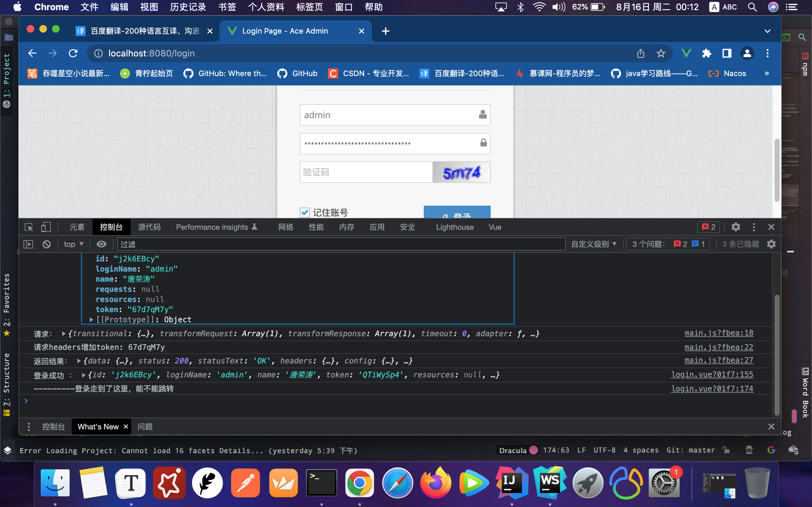Reload the page with the refresh icon
Screen dimensions: 812x507
[x=73, y=53]
